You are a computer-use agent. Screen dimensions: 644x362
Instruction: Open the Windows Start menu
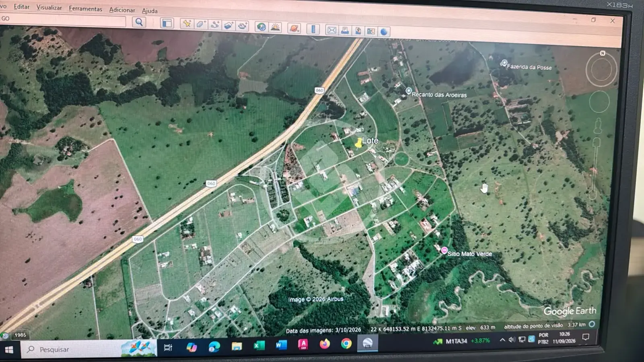[x=9, y=350]
